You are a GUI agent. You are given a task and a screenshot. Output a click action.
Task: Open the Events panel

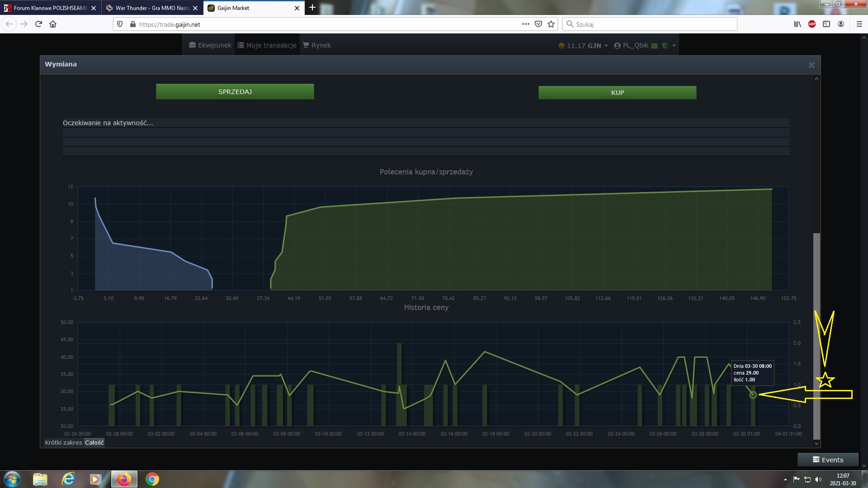[x=828, y=460]
